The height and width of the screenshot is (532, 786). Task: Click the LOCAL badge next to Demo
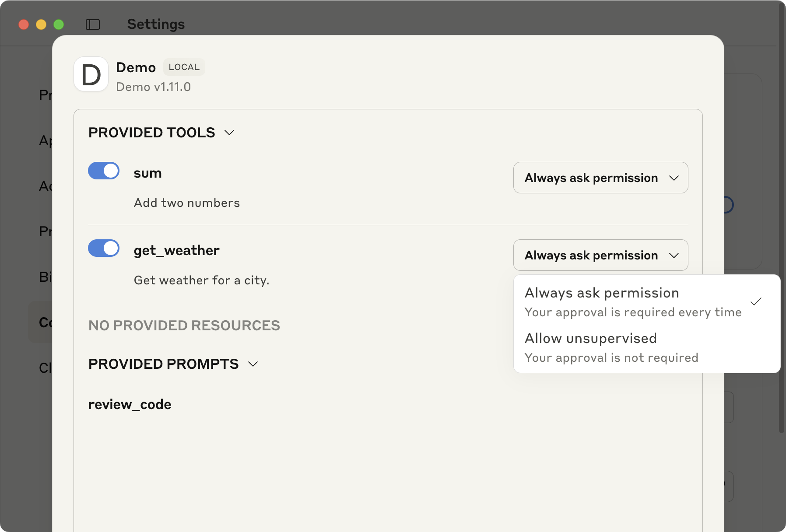(x=184, y=67)
